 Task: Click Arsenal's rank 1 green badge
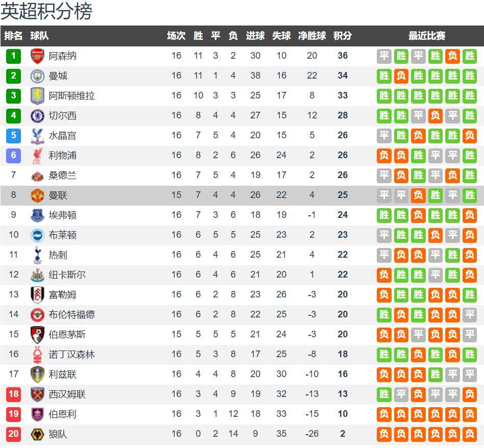(x=14, y=56)
